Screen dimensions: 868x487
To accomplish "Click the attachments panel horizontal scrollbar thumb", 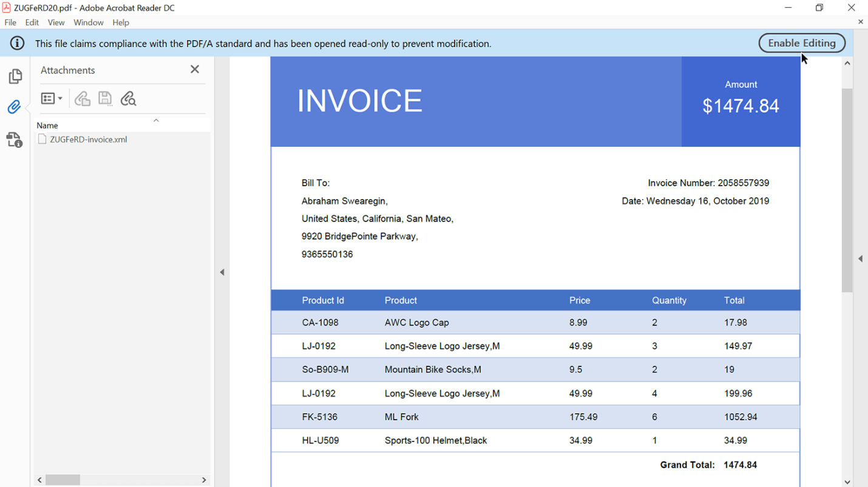I will [63, 480].
